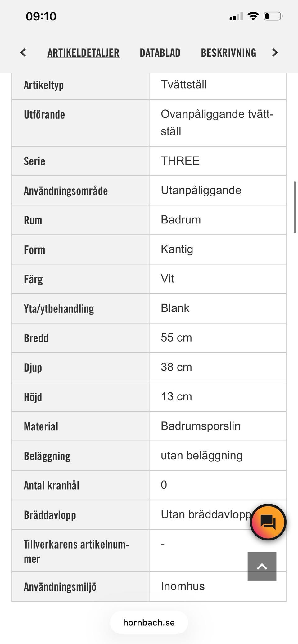298x644 pixels.
Task: Tap the right chevron in tab bar
Action: [274, 52]
